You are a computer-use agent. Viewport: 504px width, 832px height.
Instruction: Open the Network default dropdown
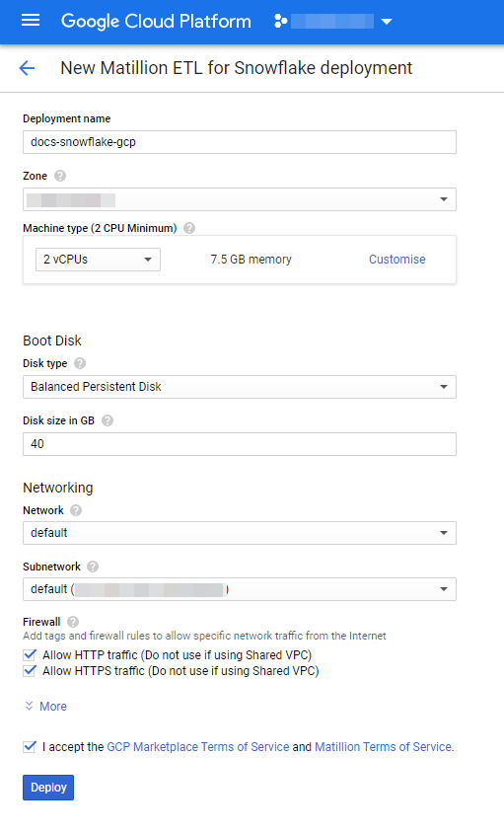coord(240,533)
